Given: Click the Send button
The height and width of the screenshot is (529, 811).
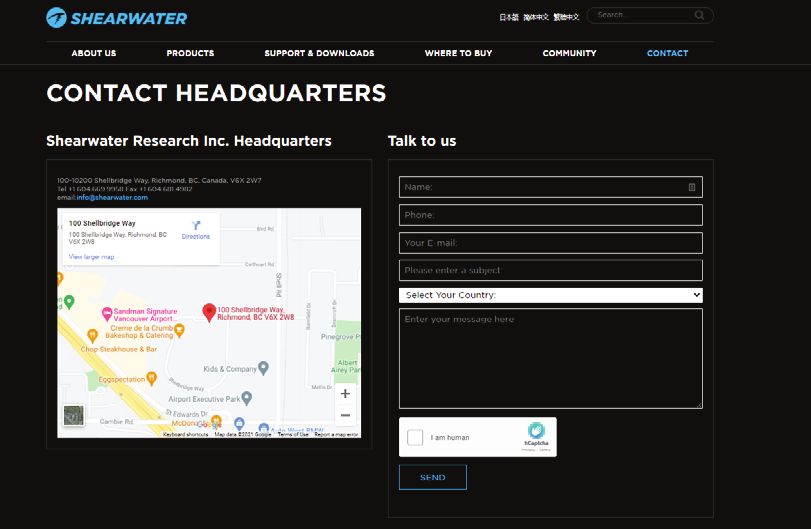Looking at the screenshot, I should [433, 477].
